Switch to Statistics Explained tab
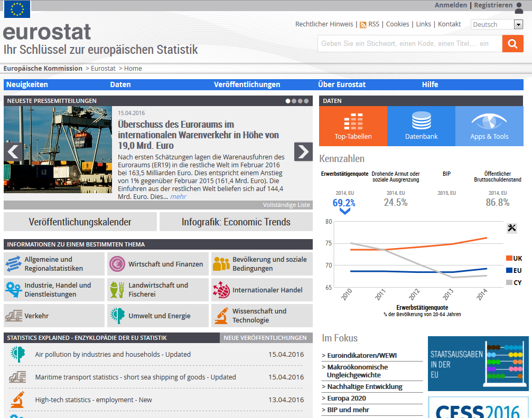 [111, 338]
